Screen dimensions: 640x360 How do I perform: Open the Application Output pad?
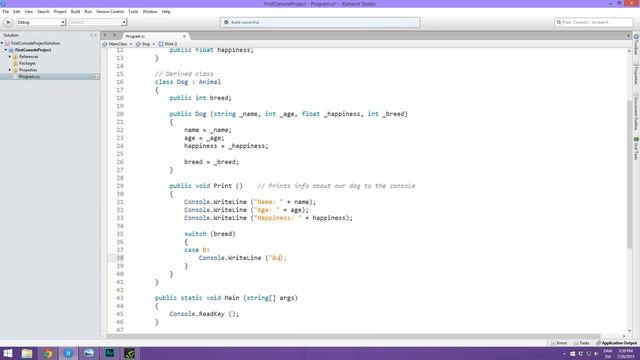click(x=617, y=343)
